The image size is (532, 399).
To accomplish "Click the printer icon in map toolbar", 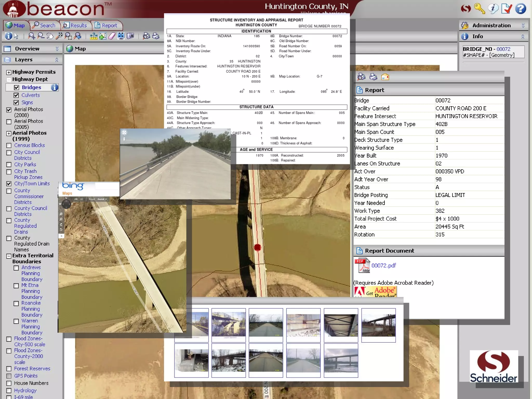I will click(x=156, y=36).
